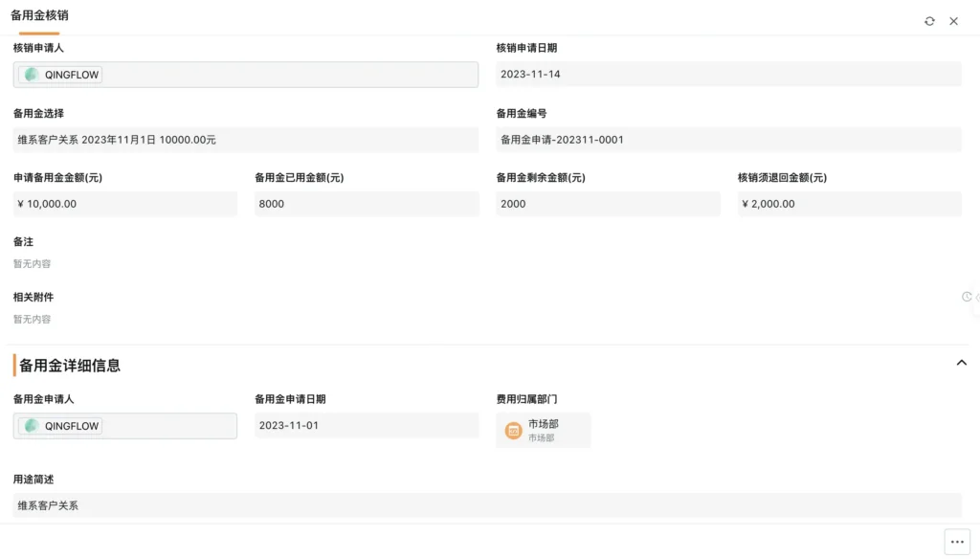Click the 用途简述 text field

pos(487,505)
